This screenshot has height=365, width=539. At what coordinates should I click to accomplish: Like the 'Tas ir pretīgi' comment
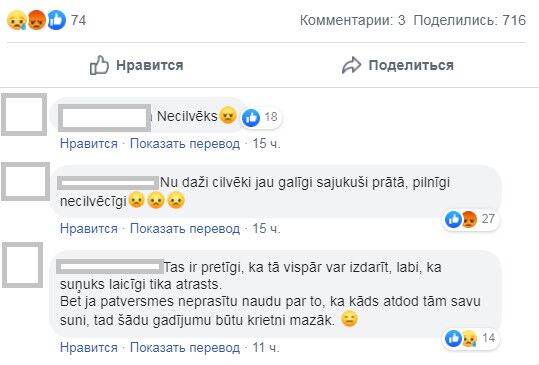pos(89,347)
